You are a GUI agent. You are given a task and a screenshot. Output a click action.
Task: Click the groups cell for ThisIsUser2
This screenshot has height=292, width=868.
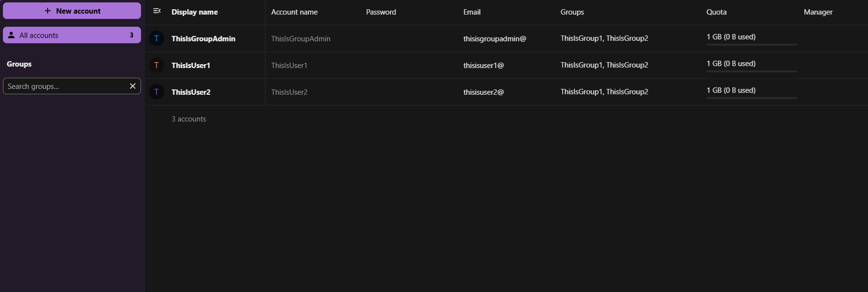pos(604,92)
